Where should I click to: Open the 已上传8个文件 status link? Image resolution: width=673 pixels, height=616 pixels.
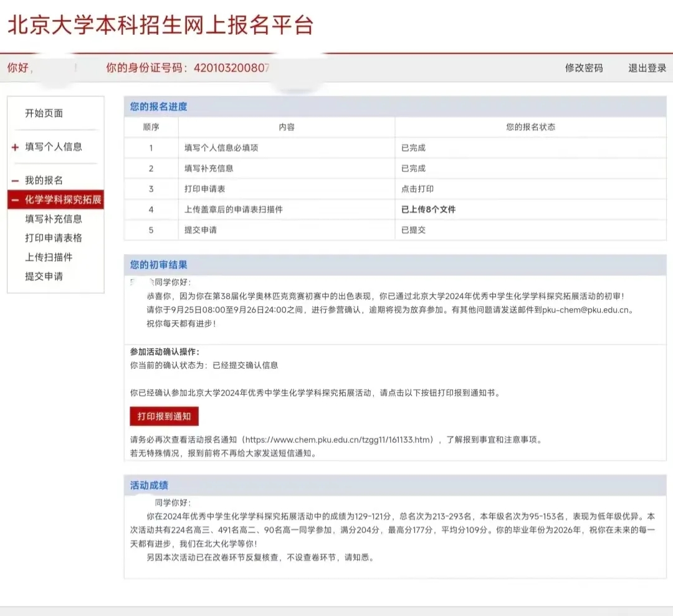click(428, 209)
